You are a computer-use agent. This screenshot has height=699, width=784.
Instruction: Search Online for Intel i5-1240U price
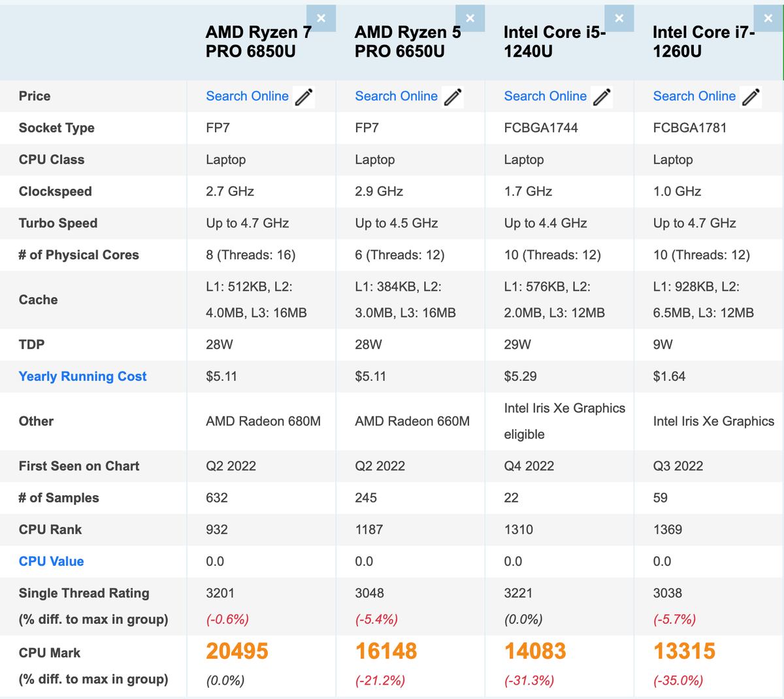pyautogui.click(x=546, y=96)
